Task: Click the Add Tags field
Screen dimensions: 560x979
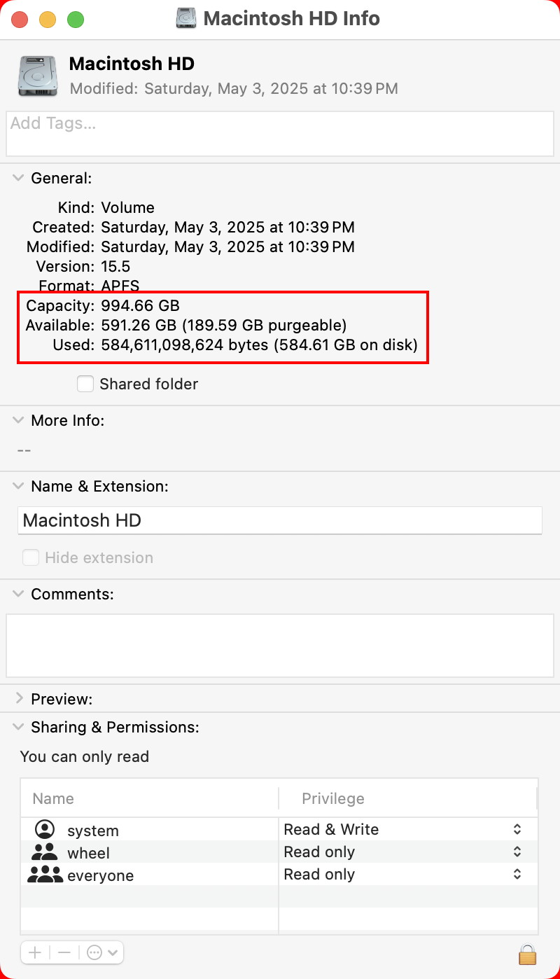Action: coord(280,133)
